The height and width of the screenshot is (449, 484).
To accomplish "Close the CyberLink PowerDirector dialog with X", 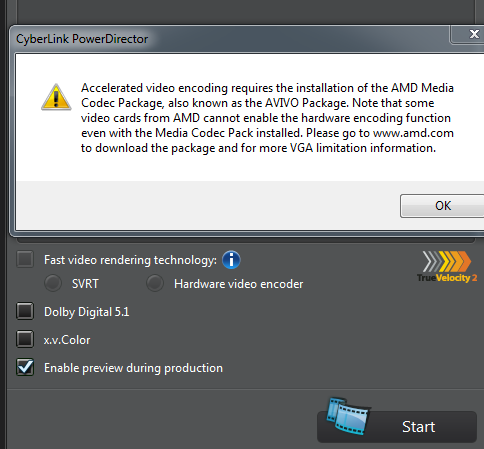I will click(474, 34).
